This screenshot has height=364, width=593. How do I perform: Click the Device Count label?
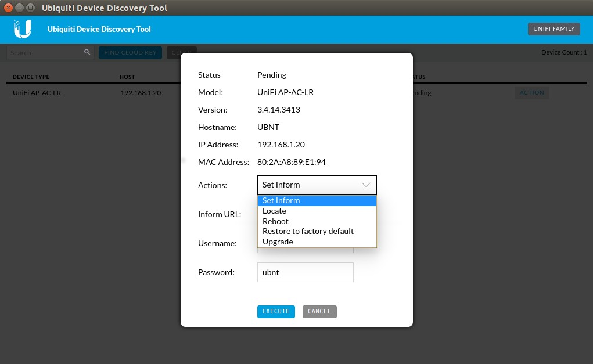564,52
